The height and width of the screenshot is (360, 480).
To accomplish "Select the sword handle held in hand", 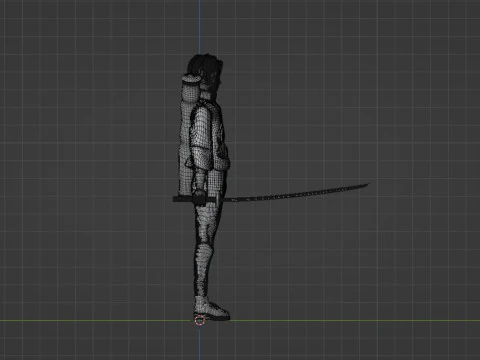I will point(195,199).
